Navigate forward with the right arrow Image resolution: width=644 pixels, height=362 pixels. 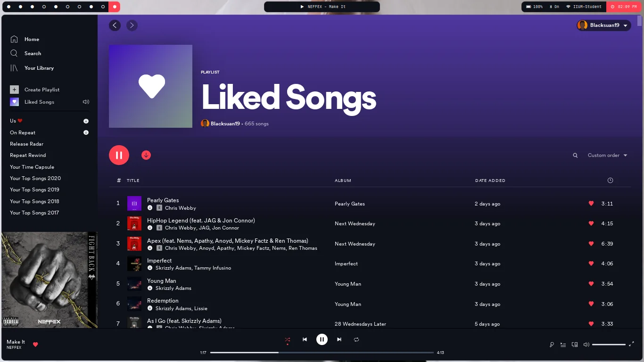132,25
